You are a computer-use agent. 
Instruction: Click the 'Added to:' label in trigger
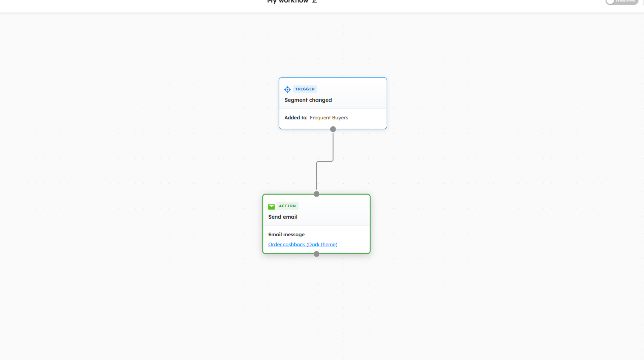pos(296,118)
